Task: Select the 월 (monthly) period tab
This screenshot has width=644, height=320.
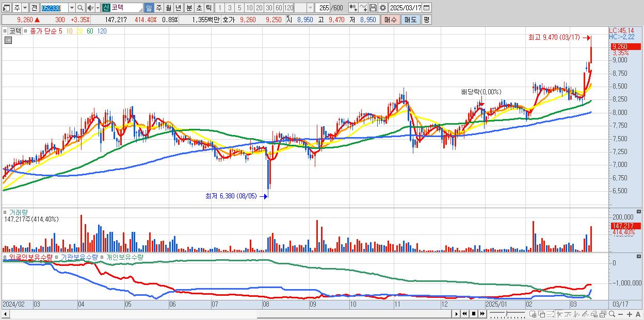Action: pos(168,8)
